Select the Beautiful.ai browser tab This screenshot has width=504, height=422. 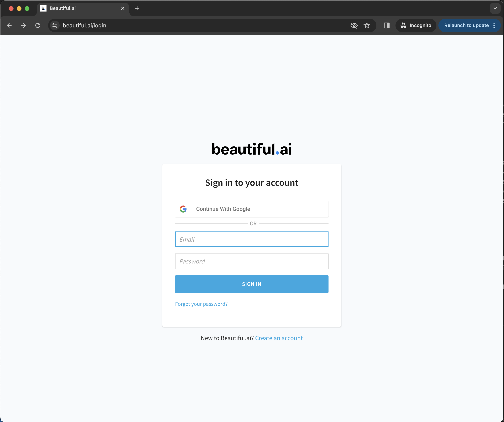83,8
